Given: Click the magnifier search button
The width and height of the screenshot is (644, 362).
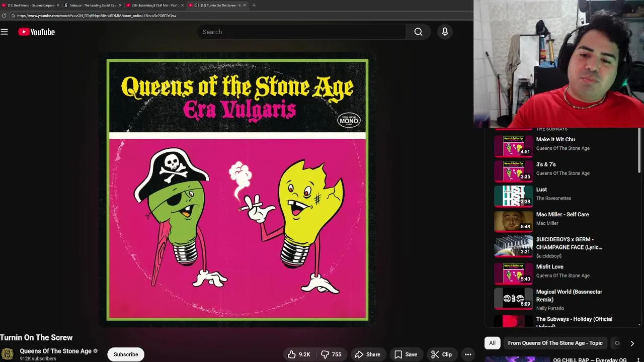Looking at the screenshot, I should [x=418, y=32].
